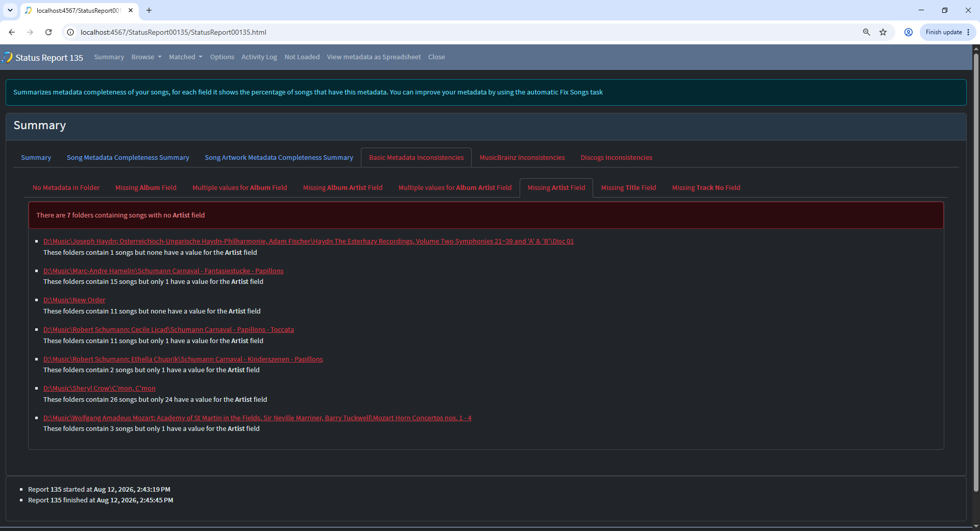This screenshot has height=531, width=980.
Task: Click View metadata as Spreadsheet
Action: coord(374,57)
